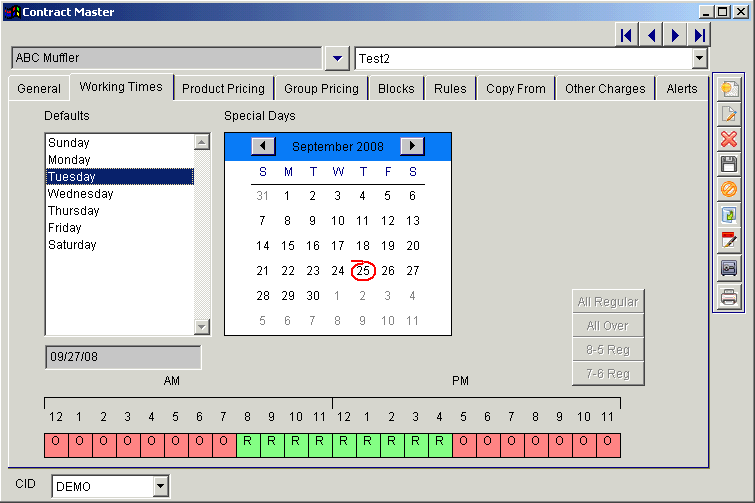Click the new record icon in the sidebar
755x503 pixels.
pyautogui.click(x=729, y=89)
